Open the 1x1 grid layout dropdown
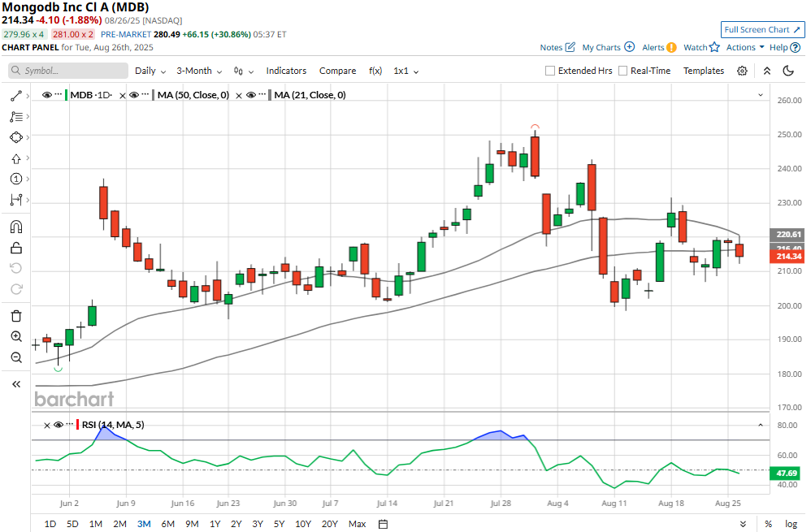This screenshot has height=532, width=811. pos(406,71)
